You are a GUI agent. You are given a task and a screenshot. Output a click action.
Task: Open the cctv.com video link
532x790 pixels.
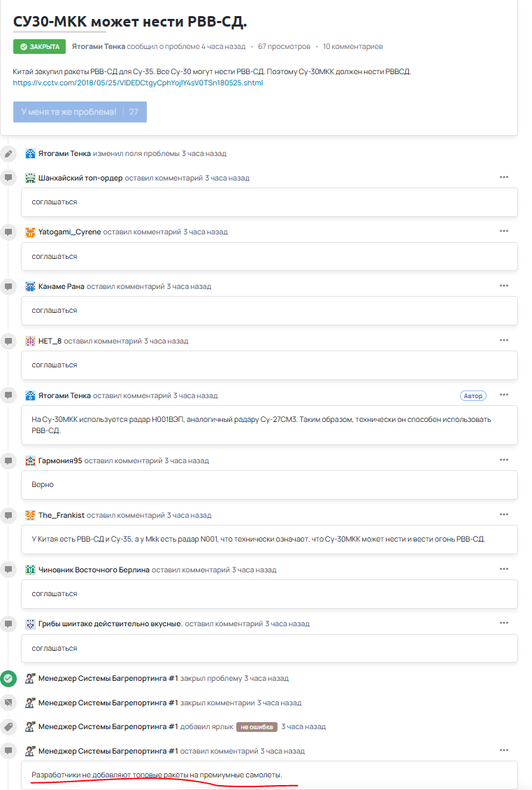(x=138, y=83)
